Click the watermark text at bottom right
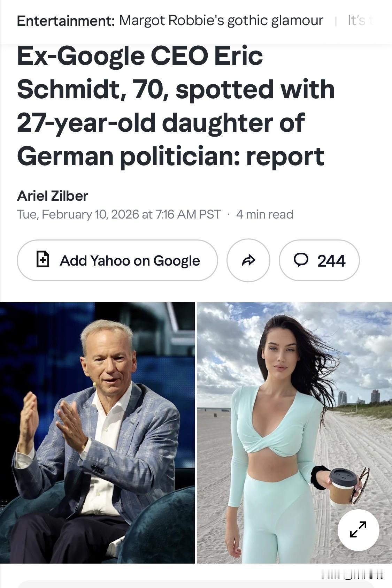 352,574
